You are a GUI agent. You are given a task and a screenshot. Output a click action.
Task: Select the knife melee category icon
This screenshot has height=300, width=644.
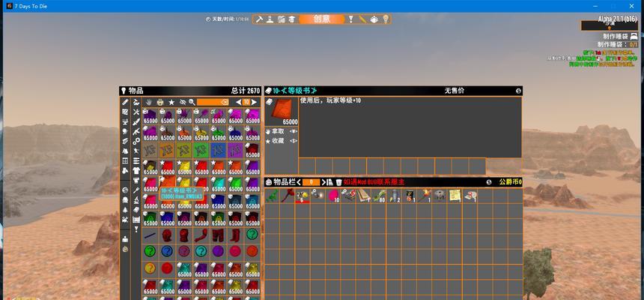(x=136, y=121)
